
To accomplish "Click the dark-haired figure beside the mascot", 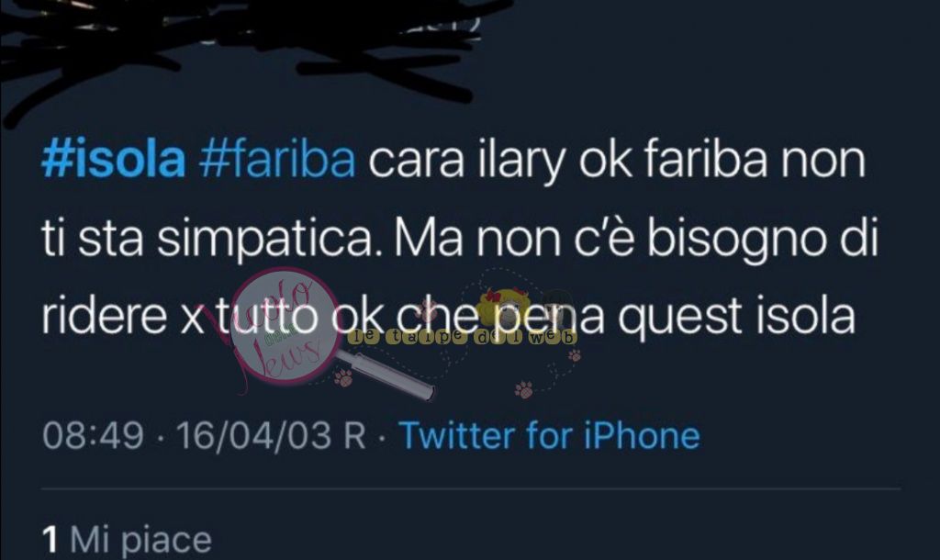I will (557, 307).
